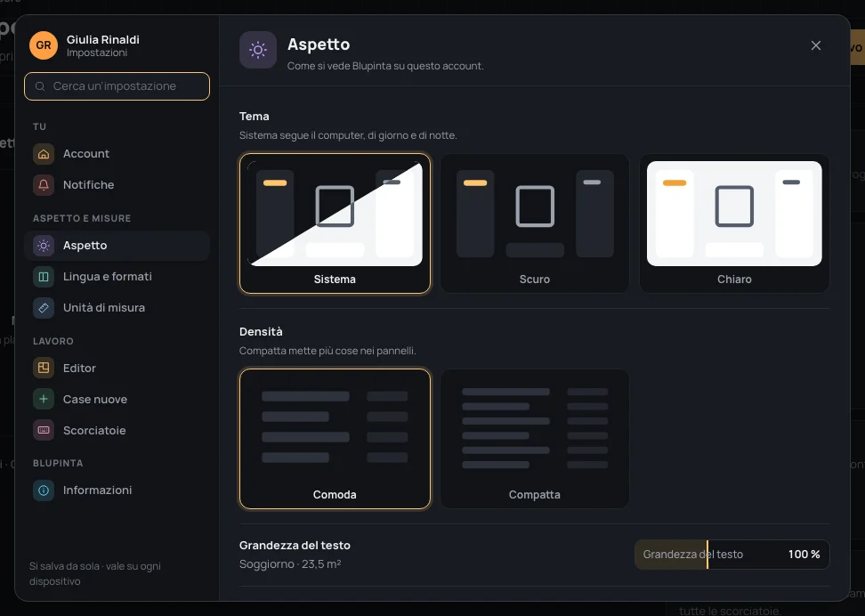Image resolution: width=865 pixels, height=616 pixels.
Task: Click the 100 % text size value
Action: (x=804, y=555)
